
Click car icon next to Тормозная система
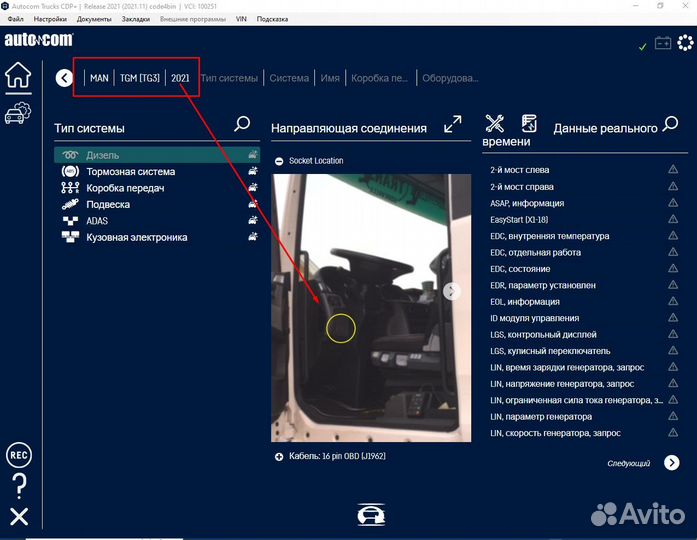coord(252,171)
